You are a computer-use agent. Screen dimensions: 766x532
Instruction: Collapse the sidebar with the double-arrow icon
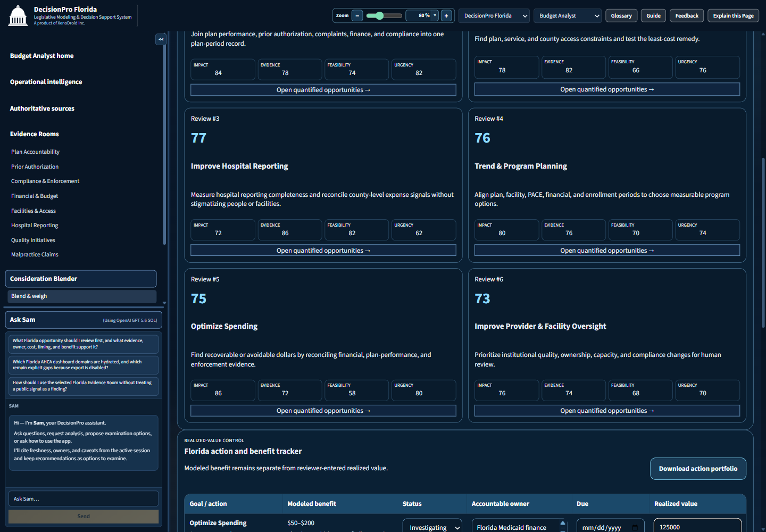coord(161,39)
